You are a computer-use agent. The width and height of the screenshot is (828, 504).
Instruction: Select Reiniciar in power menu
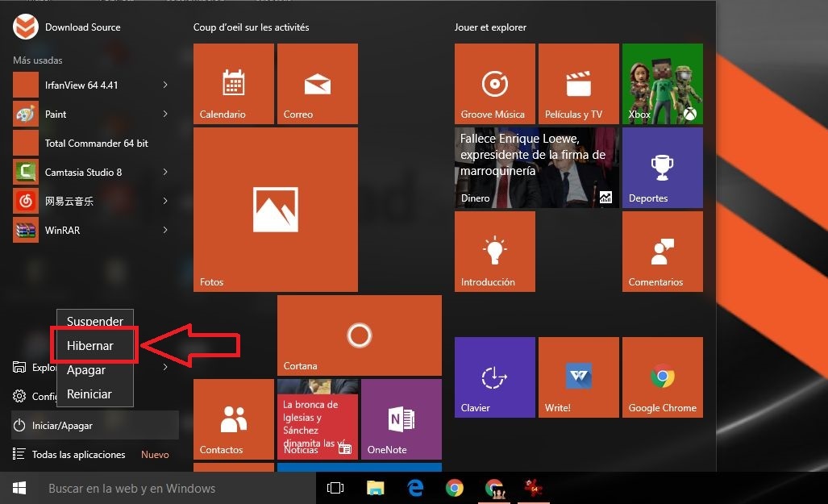tap(95, 394)
